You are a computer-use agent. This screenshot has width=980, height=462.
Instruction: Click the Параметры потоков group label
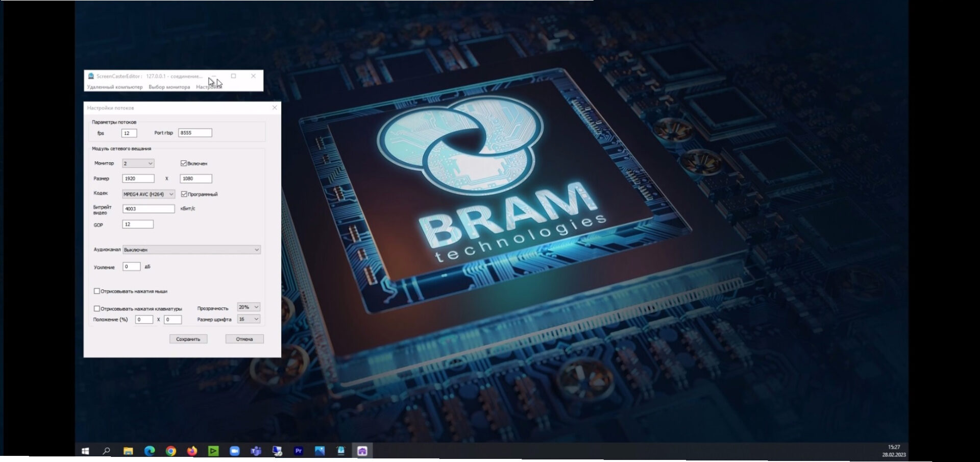(114, 122)
